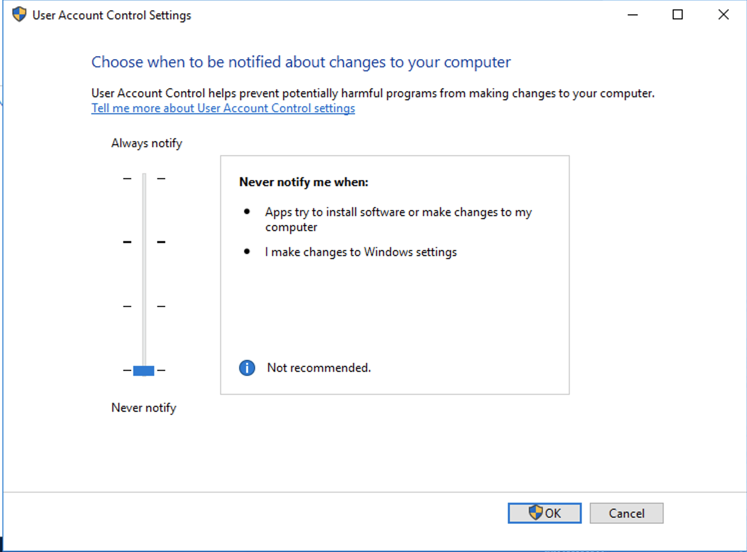Click the heading Choose when to be notified
747x552 pixels.
(x=301, y=62)
